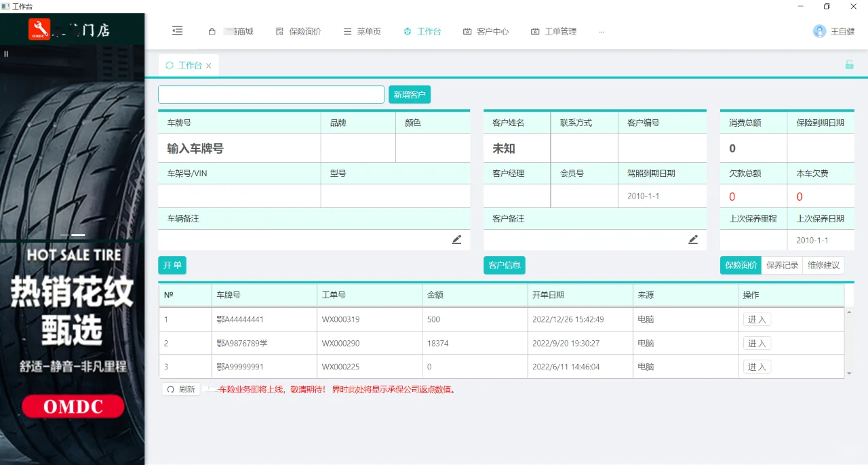The image size is (868, 465).
Task: Show more menu items via the ellipsis
Action: pyautogui.click(x=601, y=32)
